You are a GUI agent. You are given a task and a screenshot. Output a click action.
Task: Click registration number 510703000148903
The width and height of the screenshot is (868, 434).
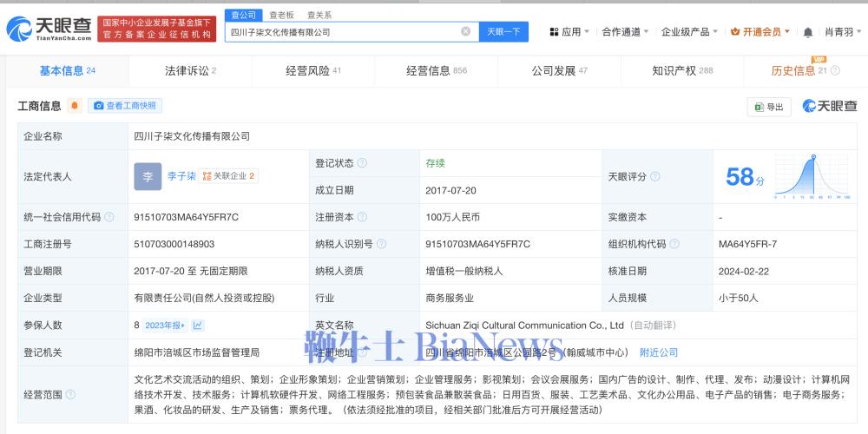tap(174, 244)
